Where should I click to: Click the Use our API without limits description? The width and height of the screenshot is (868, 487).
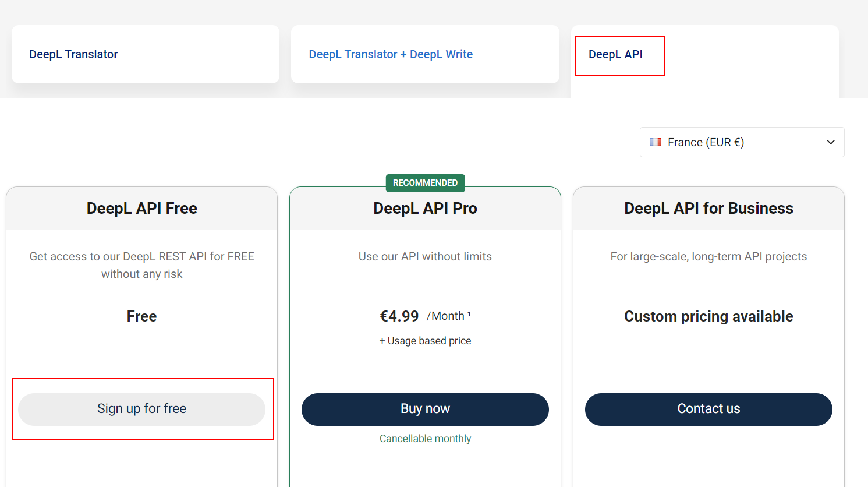point(425,256)
